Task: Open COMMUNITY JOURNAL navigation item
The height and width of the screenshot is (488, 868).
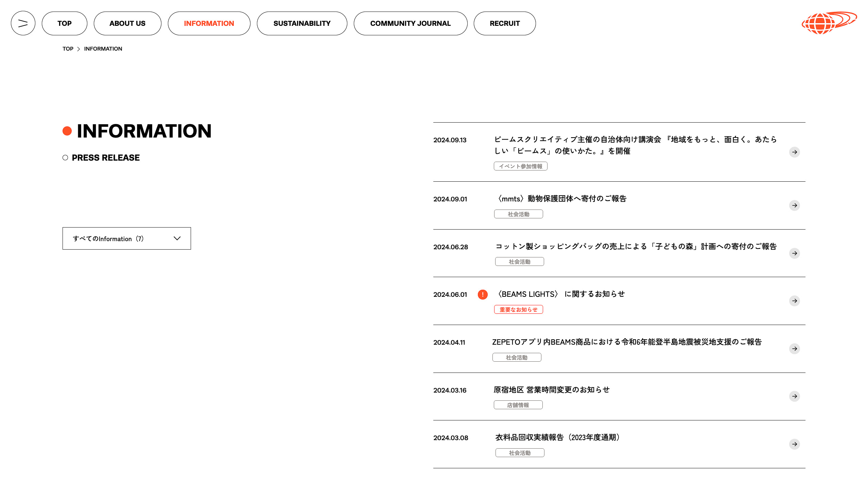Action: click(410, 23)
